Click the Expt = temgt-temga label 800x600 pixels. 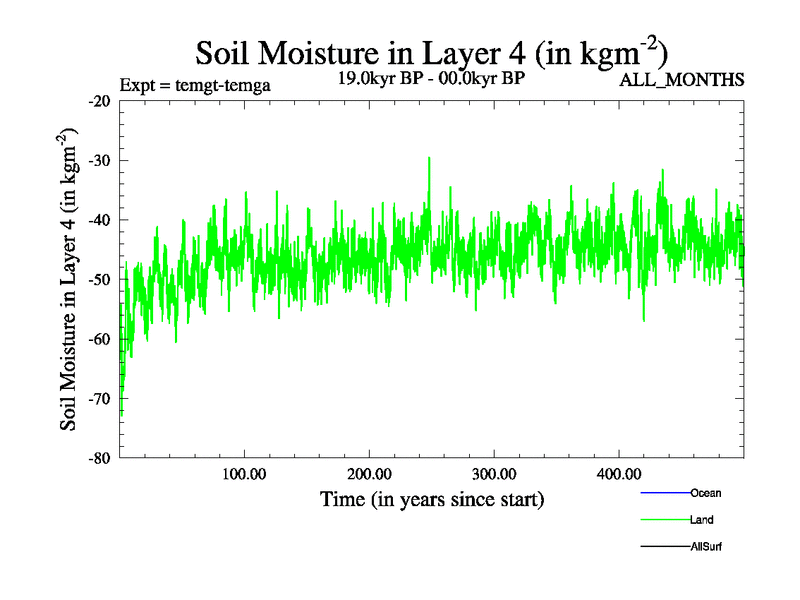pyautogui.click(x=194, y=84)
